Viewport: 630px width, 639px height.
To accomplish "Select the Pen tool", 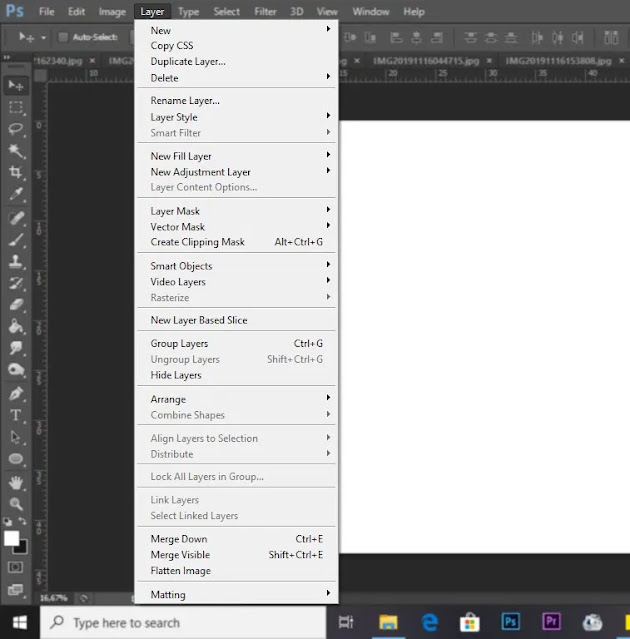I will coord(16,394).
